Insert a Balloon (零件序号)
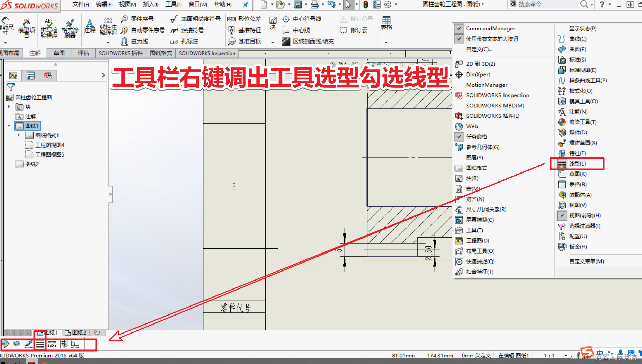The width and height of the screenshot is (642, 364). coord(138,19)
